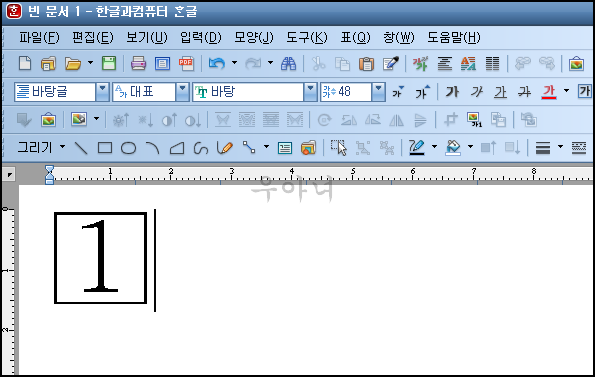
Task: Select the polygon drawing tool
Action: tap(177, 148)
